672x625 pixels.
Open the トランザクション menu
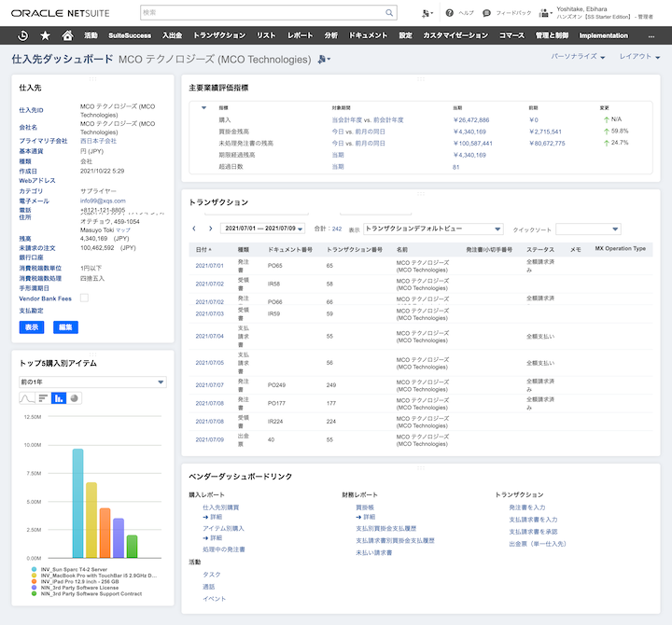coord(219,35)
